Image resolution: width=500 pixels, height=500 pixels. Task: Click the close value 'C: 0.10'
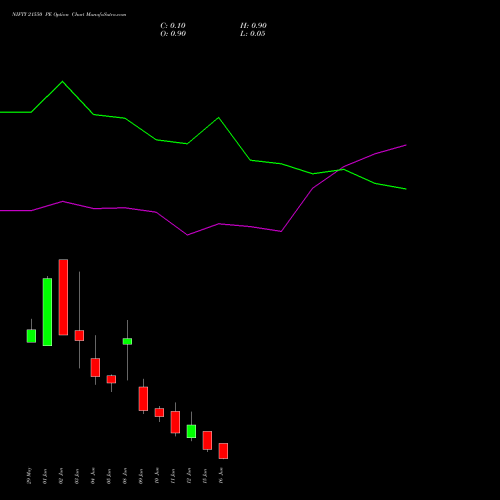click(x=173, y=26)
